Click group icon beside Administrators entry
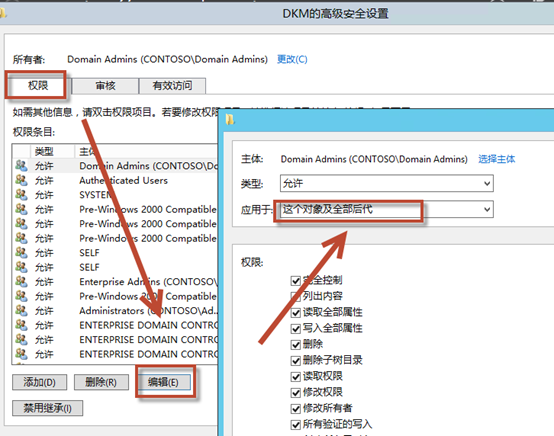This screenshot has width=554, height=436. (21, 311)
